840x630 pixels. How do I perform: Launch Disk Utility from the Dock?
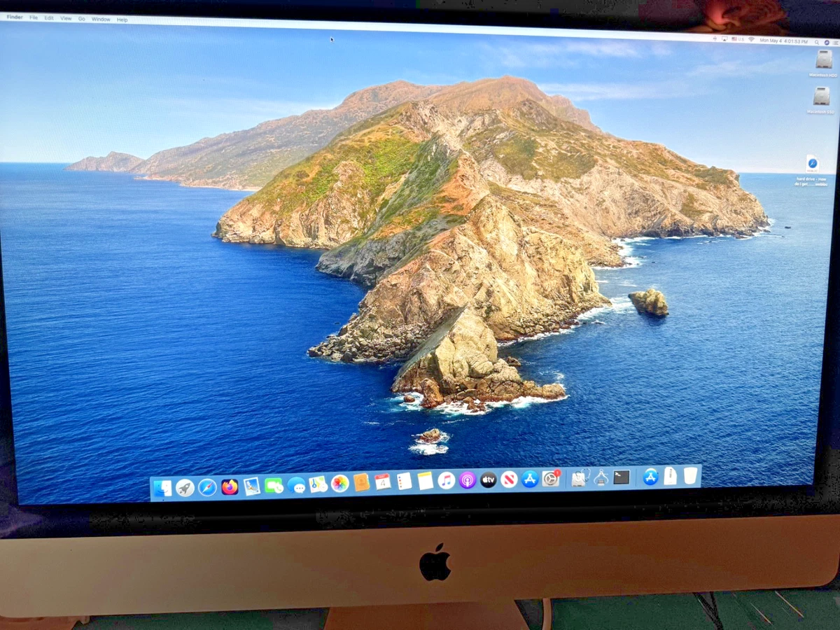tap(579, 477)
